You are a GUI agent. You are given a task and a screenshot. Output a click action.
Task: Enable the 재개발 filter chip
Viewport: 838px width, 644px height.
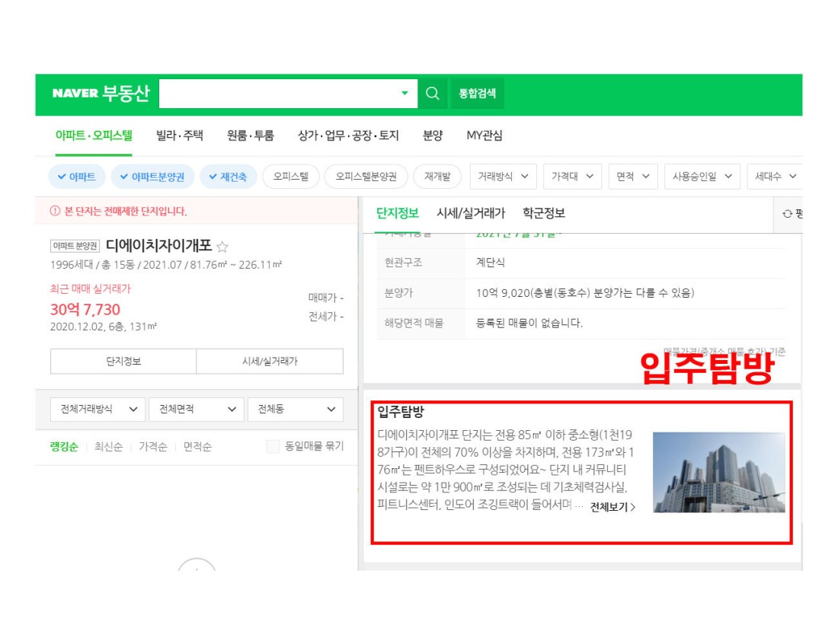[437, 177]
